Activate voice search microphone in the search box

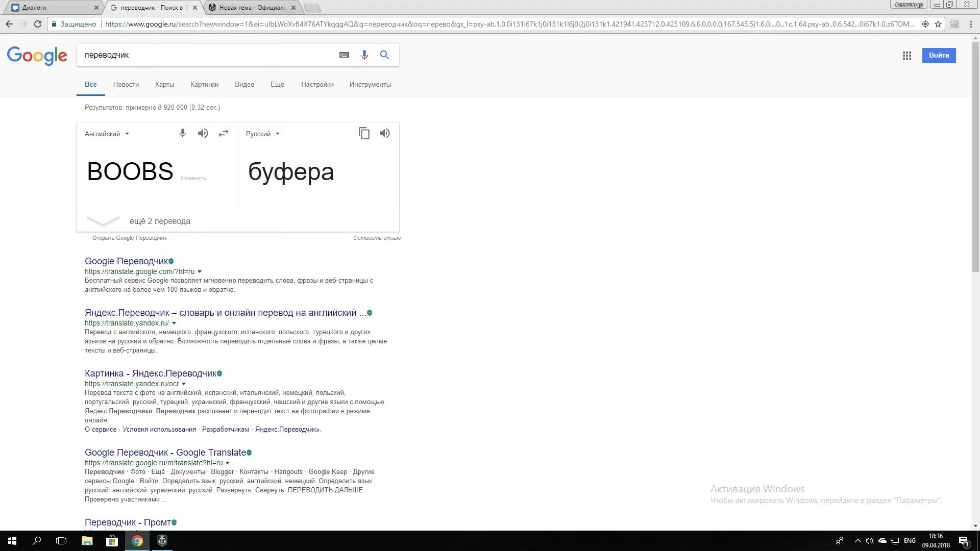pyautogui.click(x=364, y=55)
